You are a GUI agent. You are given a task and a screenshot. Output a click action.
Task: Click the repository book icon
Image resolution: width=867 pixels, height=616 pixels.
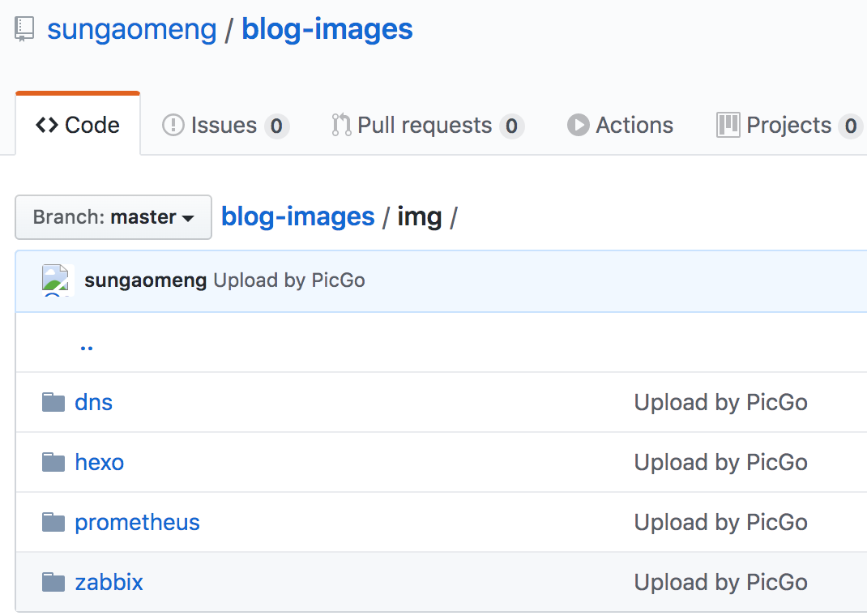24,30
